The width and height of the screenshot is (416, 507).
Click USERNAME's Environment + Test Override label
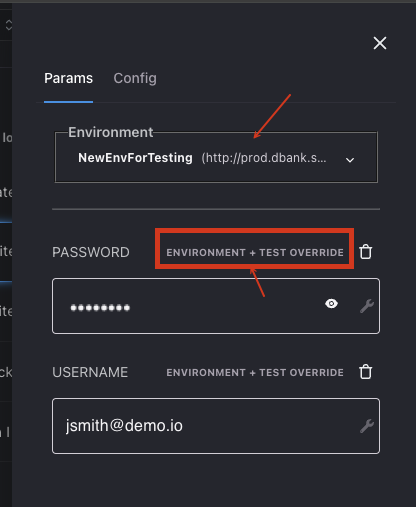pos(255,373)
